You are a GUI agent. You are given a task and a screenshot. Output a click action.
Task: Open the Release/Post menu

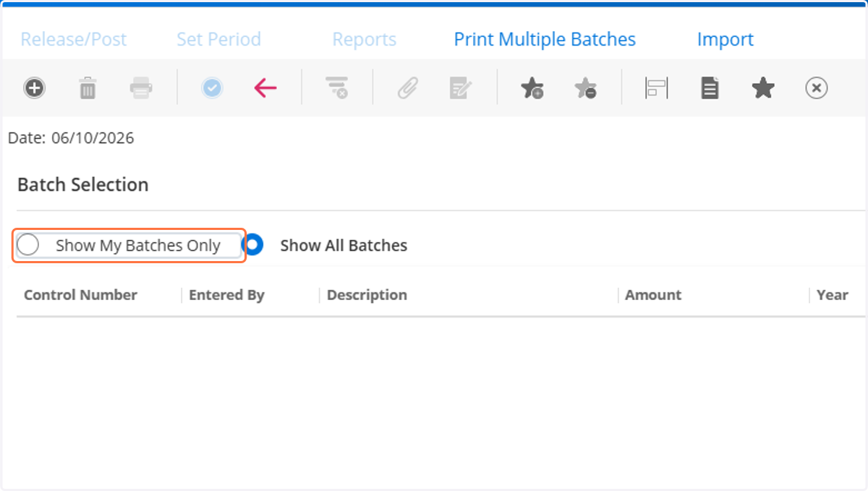tap(74, 39)
